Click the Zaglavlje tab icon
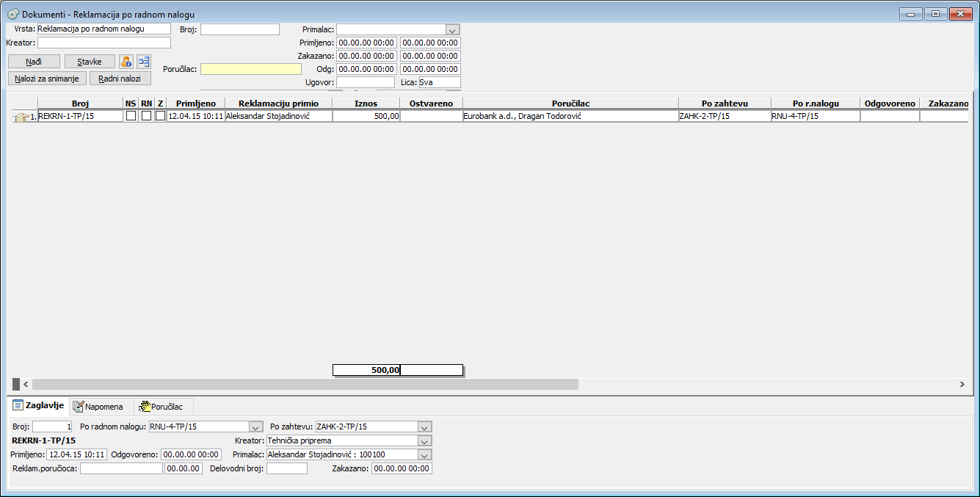 [x=18, y=405]
